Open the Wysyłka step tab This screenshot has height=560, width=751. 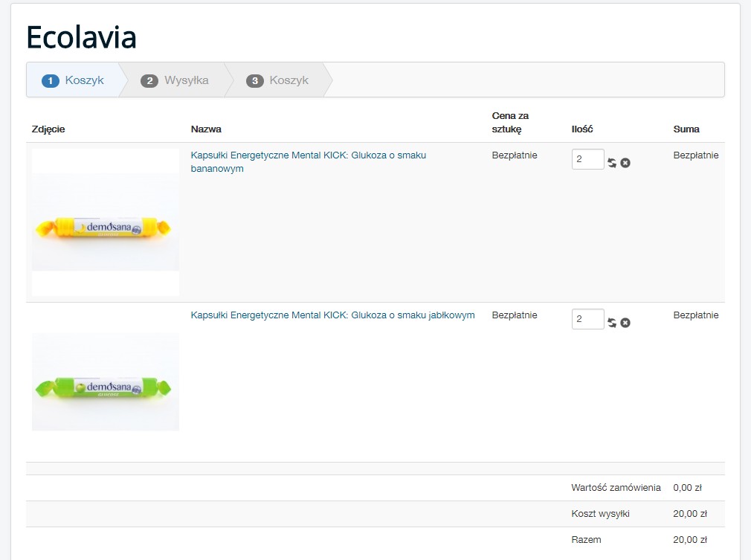(186, 80)
